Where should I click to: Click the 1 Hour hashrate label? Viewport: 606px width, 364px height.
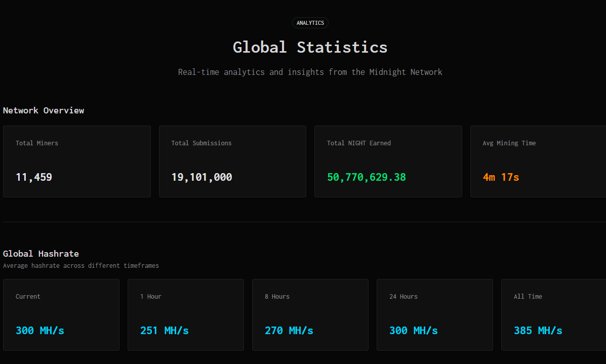151,296
